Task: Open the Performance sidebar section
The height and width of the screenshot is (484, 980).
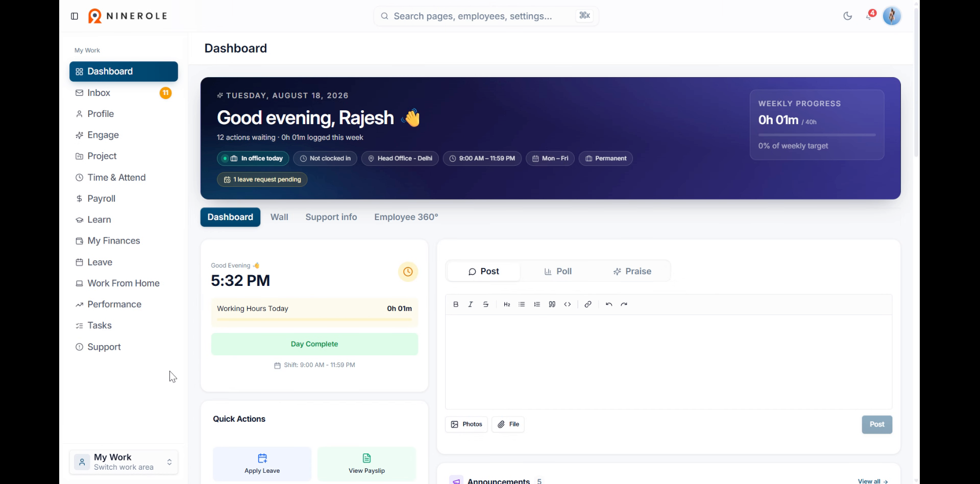Action: [124, 304]
